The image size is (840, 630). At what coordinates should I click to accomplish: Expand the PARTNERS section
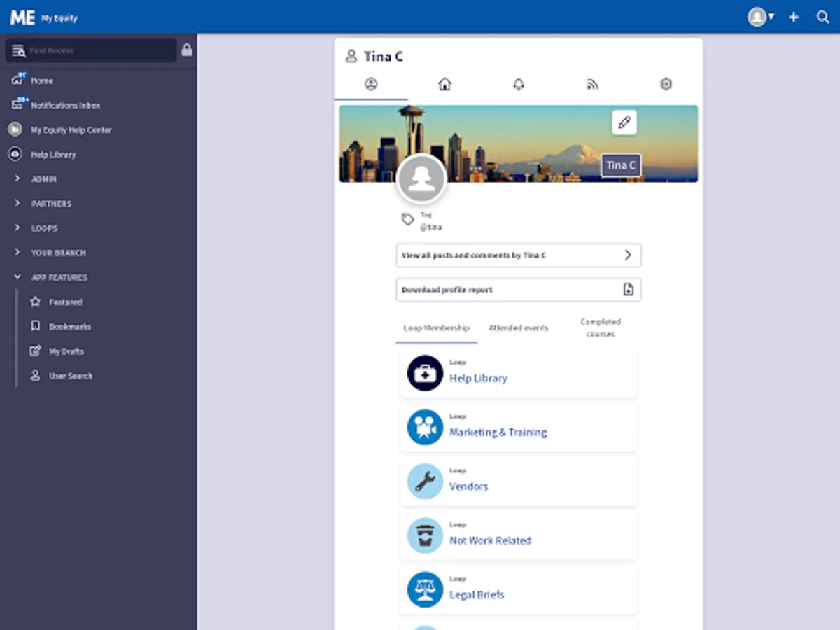(x=51, y=204)
